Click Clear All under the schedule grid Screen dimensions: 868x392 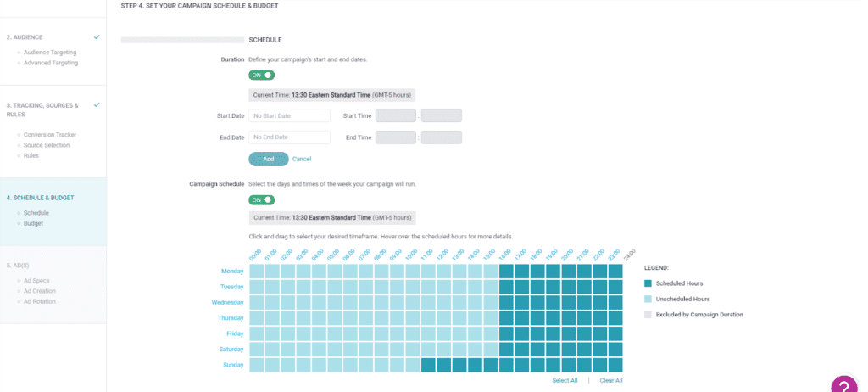pos(610,380)
